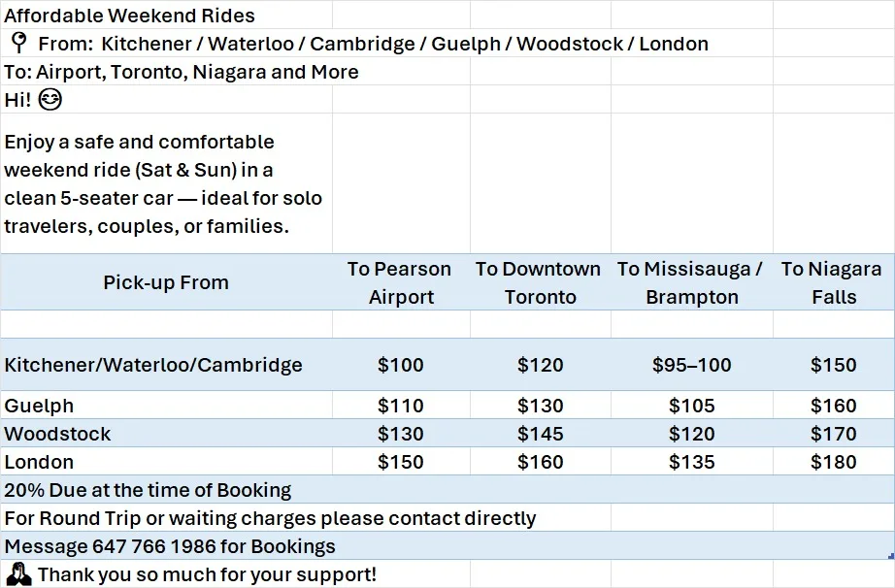The height and width of the screenshot is (588, 895).
Task: Click the Thank you for your support text
Action: click(207, 574)
